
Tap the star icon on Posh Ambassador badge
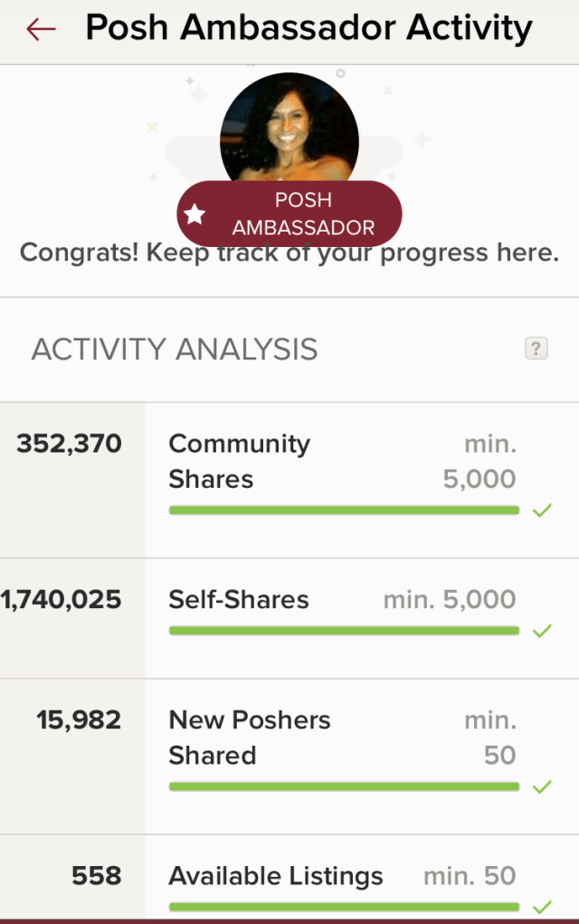click(195, 214)
